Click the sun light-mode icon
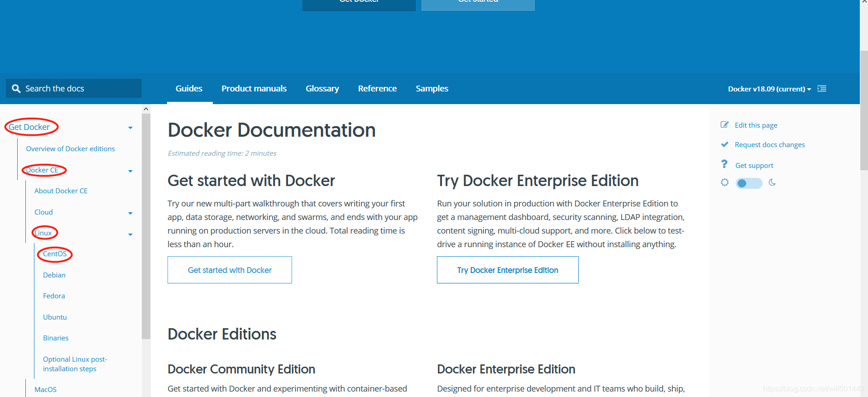 pos(725,182)
